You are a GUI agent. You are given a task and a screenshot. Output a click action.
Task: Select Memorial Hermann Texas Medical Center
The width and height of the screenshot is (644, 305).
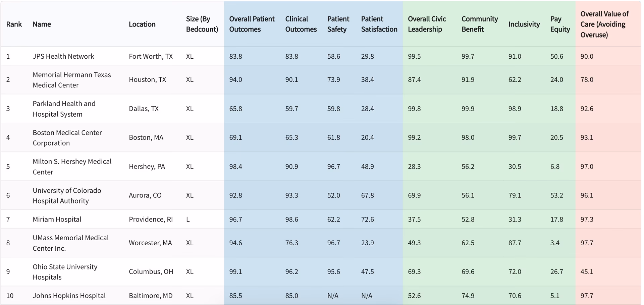point(71,80)
